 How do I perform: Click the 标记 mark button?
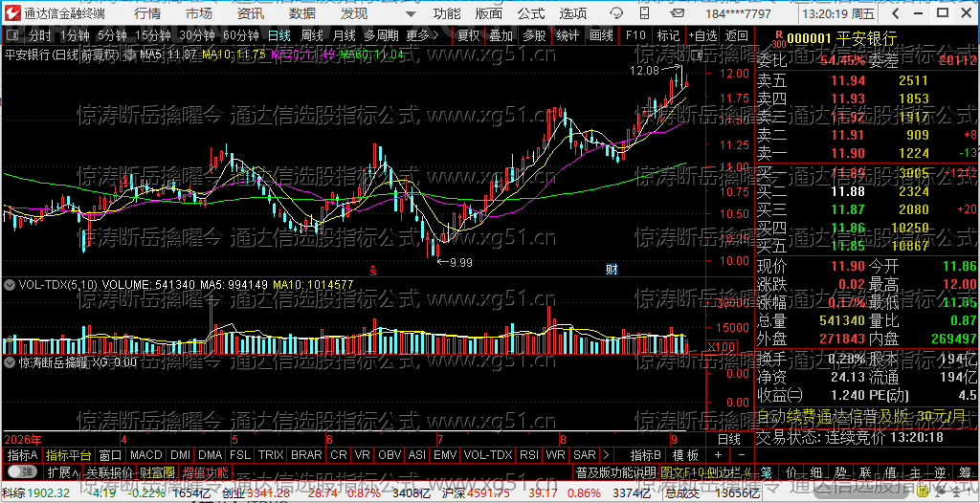tap(668, 36)
